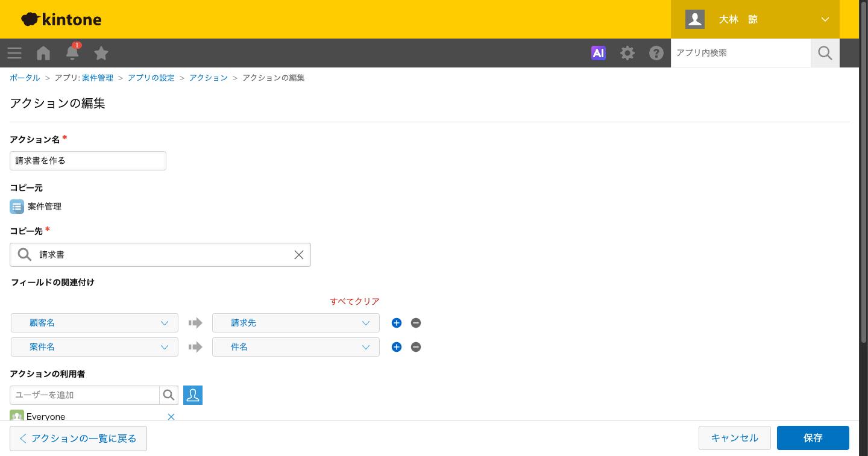
Task: Remove Everyone from action users
Action: [x=171, y=417]
